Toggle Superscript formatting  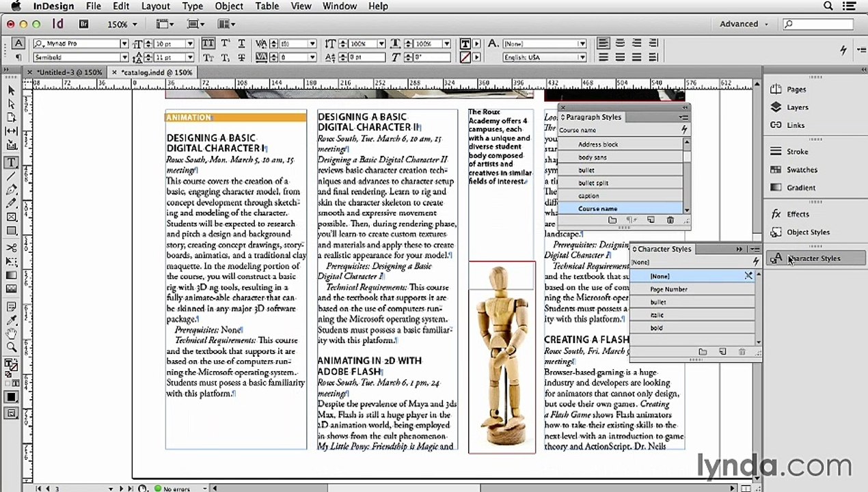point(225,43)
